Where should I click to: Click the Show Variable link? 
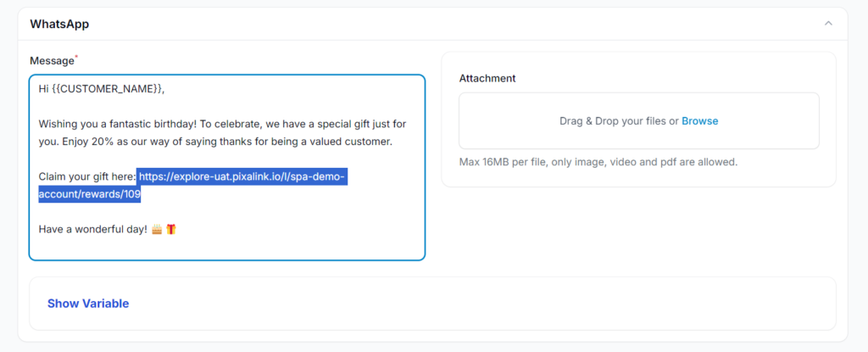tap(88, 304)
